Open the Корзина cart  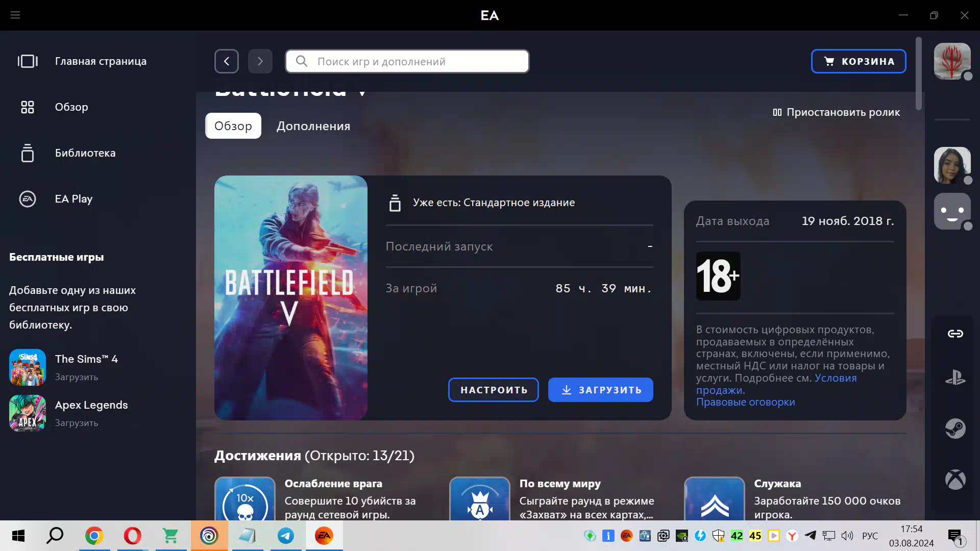[x=859, y=61]
